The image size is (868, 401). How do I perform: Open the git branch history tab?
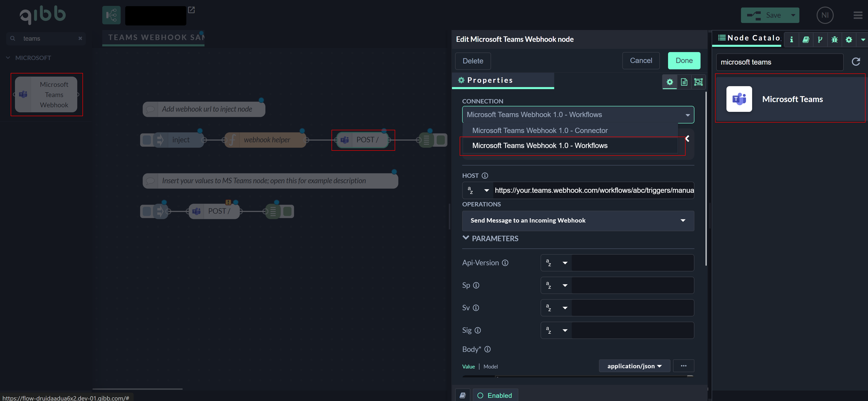tap(820, 40)
